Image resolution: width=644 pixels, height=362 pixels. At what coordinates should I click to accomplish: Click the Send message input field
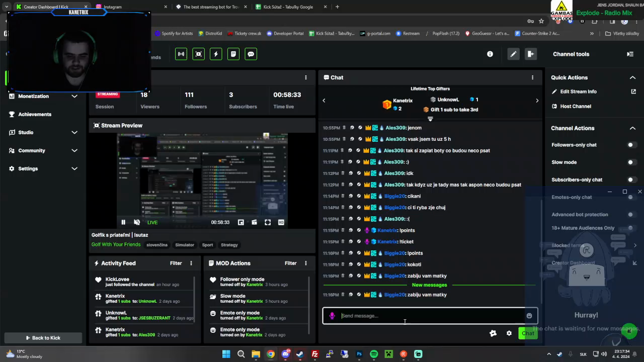point(430,316)
